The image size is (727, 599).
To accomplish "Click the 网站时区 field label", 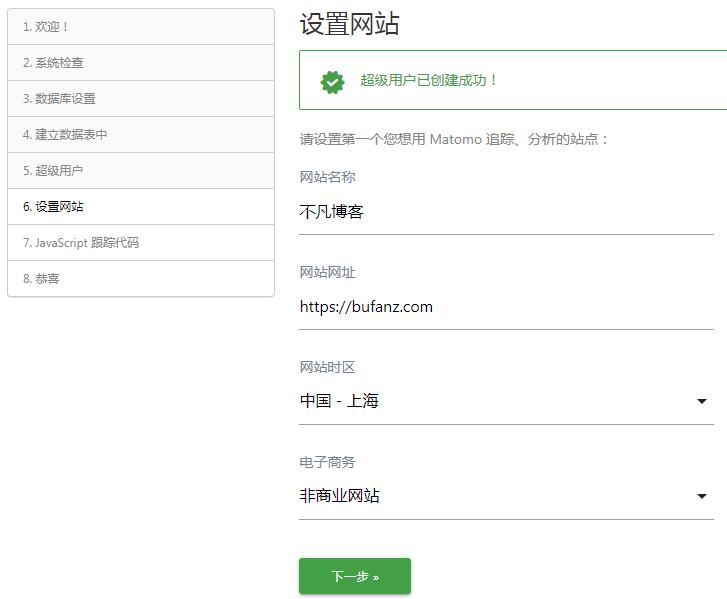I will point(327,367).
